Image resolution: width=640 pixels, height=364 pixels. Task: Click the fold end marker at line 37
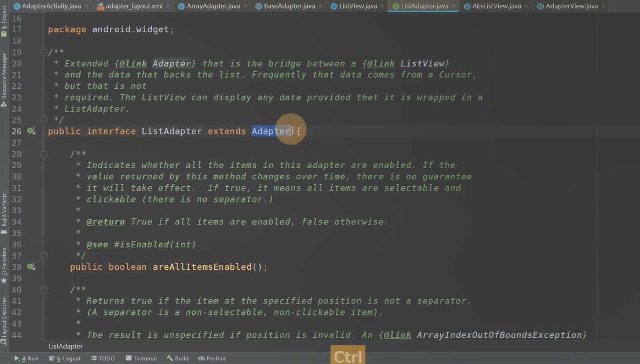(x=44, y=256)
